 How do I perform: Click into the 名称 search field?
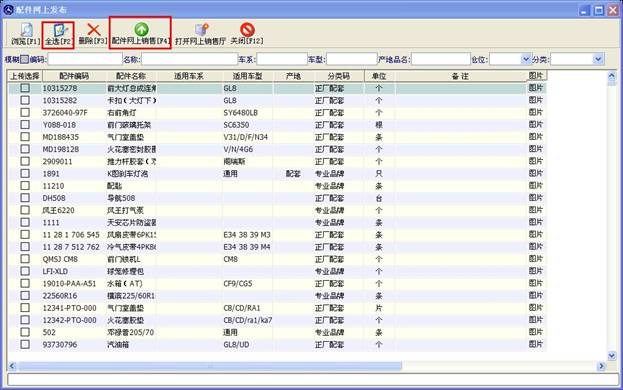190,59
